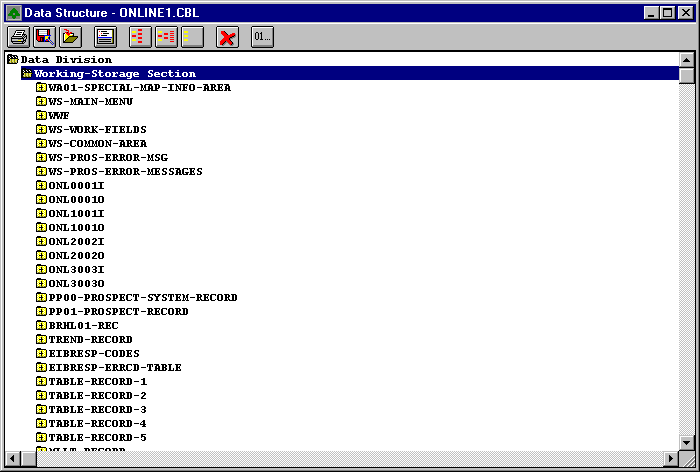Click the red tree with lines icon
Screen dimensions: 700x472
pos(166,37)
